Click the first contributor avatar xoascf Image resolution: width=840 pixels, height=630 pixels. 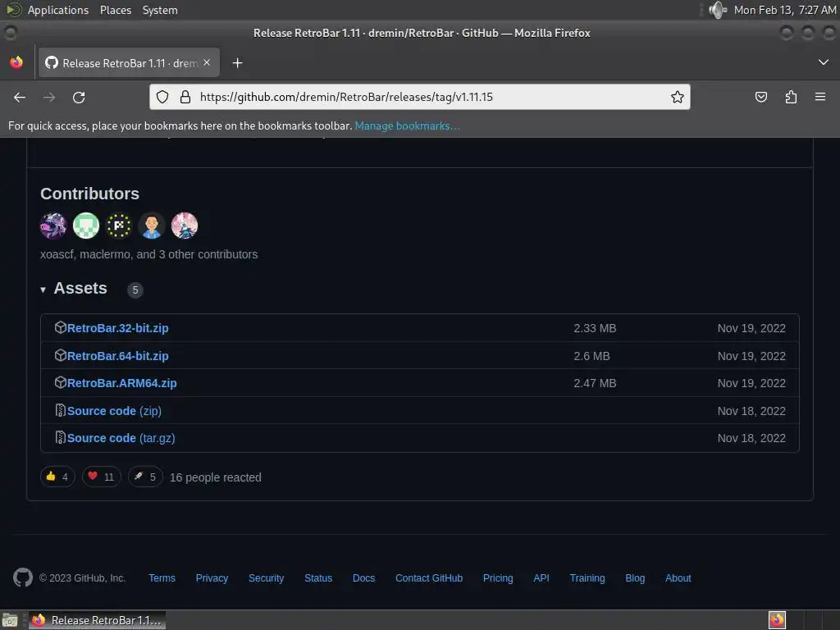tap(53, 226)
